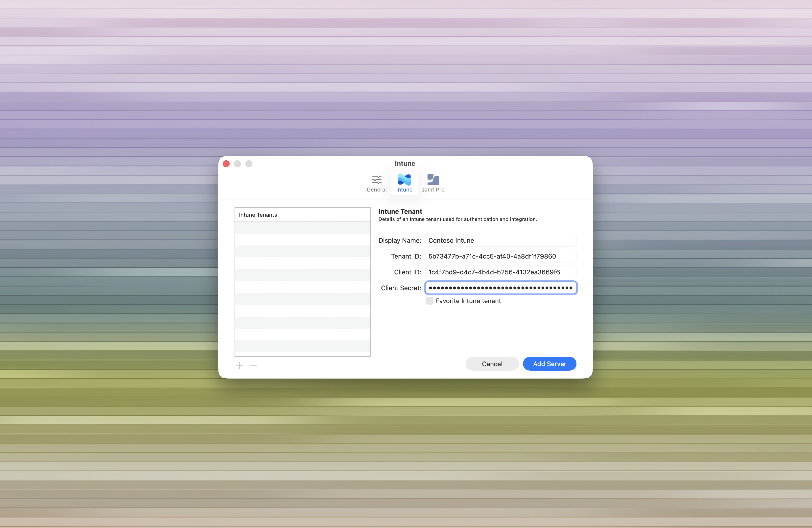
Task: Click the plus icon to add tenant
Action: click(239, 366)
